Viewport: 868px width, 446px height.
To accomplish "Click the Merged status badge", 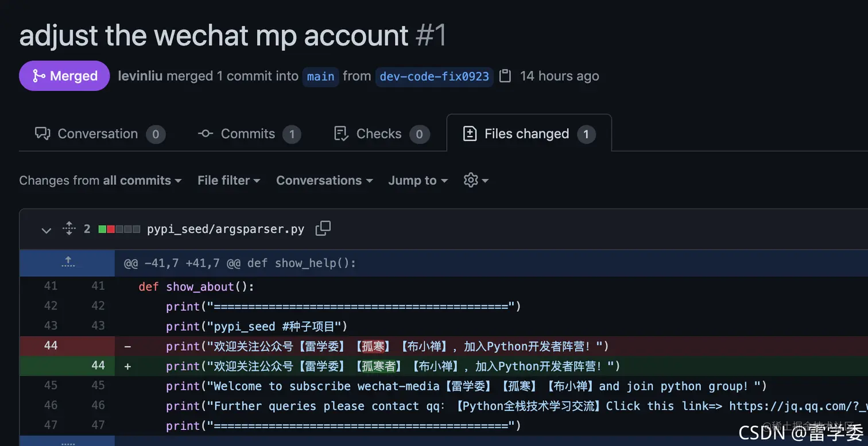I will pos(64,76).
